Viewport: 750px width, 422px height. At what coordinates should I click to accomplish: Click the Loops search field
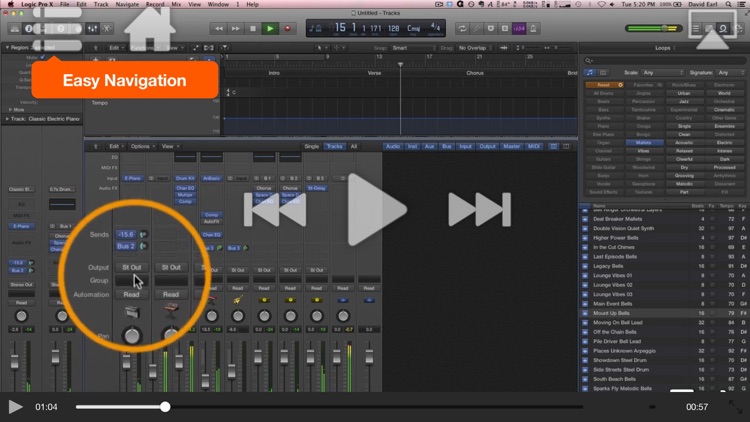point(664,61)
